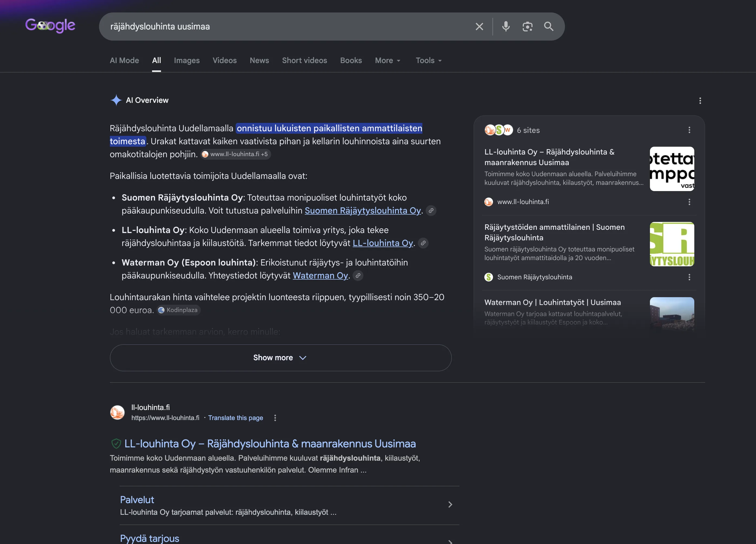Click link icon after Waterman Oy link
The height and width of the screenshot is (544, 756).
pos(358,276)
